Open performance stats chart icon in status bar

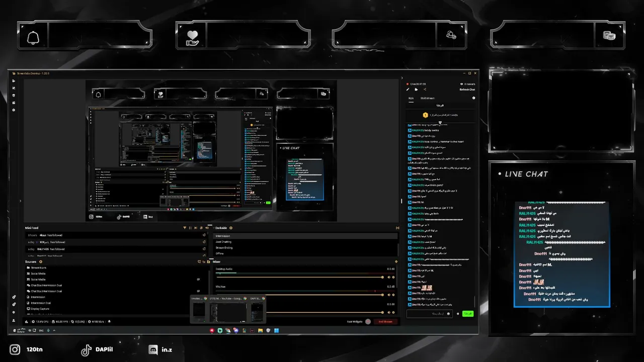click(x=26, y=321)
